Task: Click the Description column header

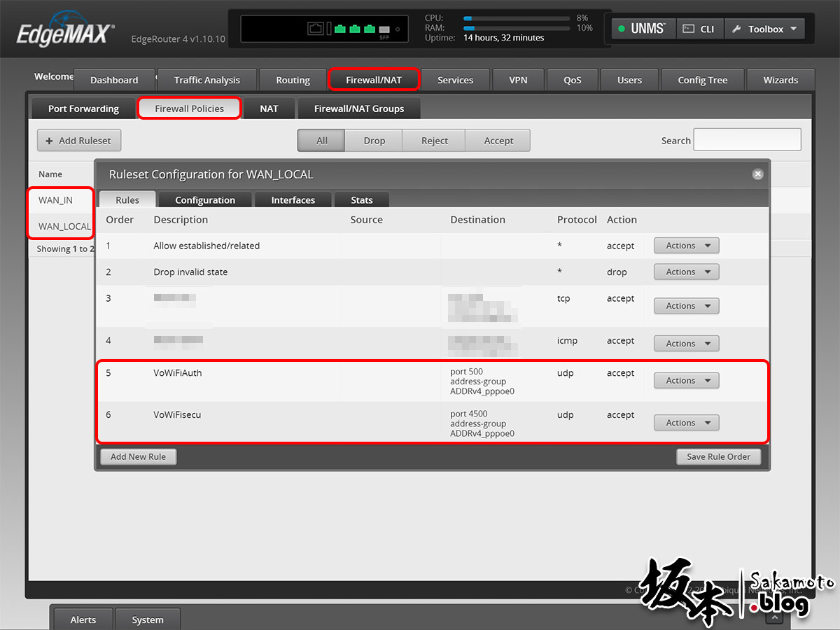Action: tap(181, 220)
